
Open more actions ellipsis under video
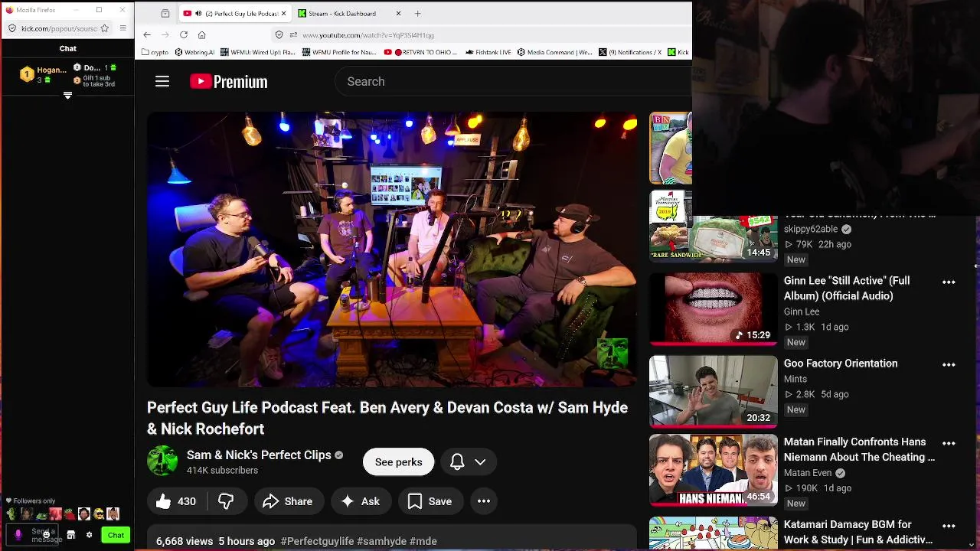click(484, 501)
